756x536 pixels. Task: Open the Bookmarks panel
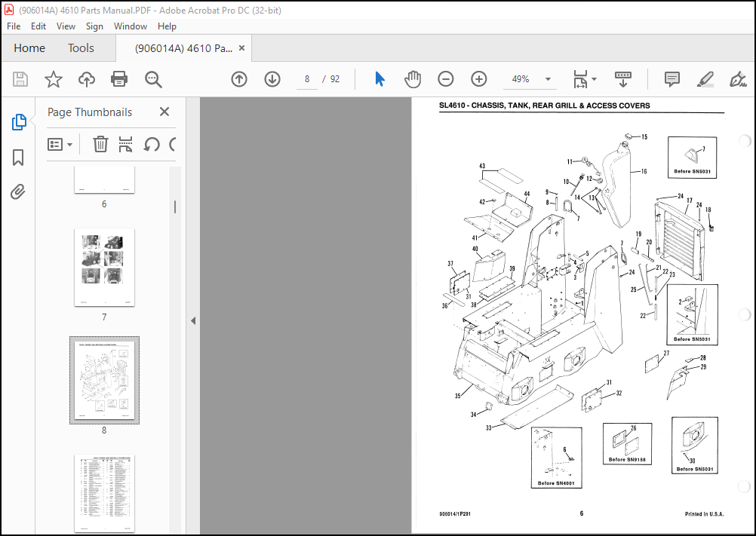(x=18, y=158)
